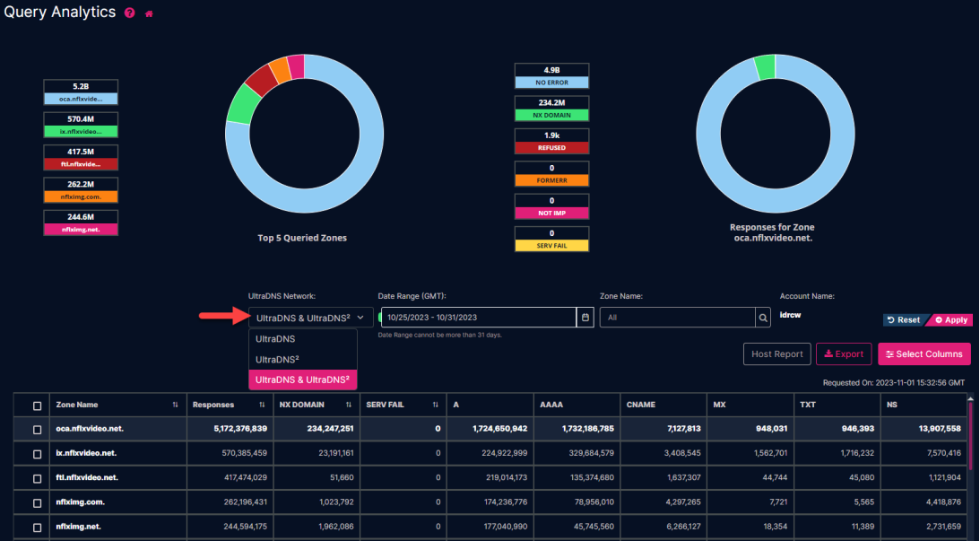Click the Host Report button
This screenshot has width=980, height=541.
(x=776, y=353)
